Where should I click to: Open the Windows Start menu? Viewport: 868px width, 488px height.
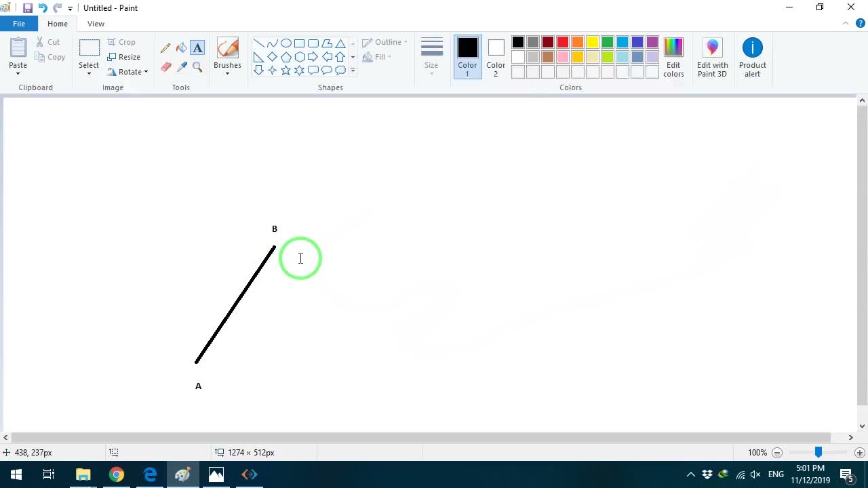pyautogui.click(x=16, y=474)
